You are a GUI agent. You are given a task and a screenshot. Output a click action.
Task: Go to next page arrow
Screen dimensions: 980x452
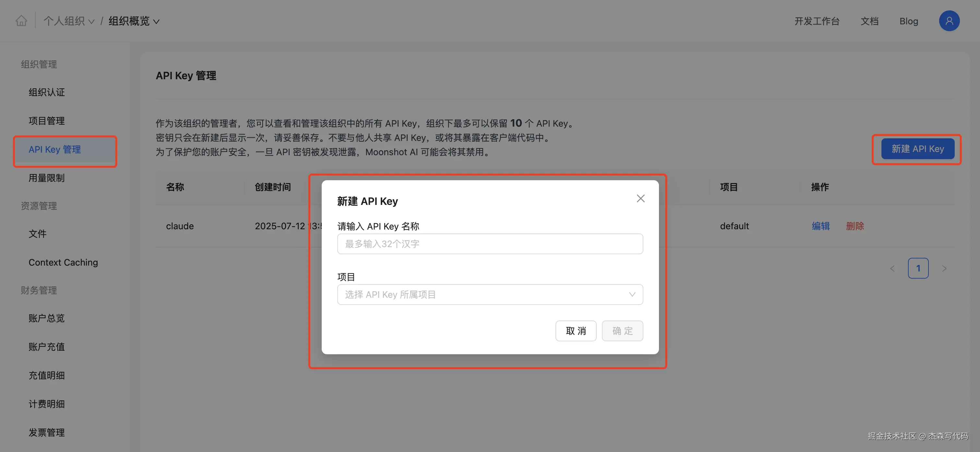tap(944, 269)
